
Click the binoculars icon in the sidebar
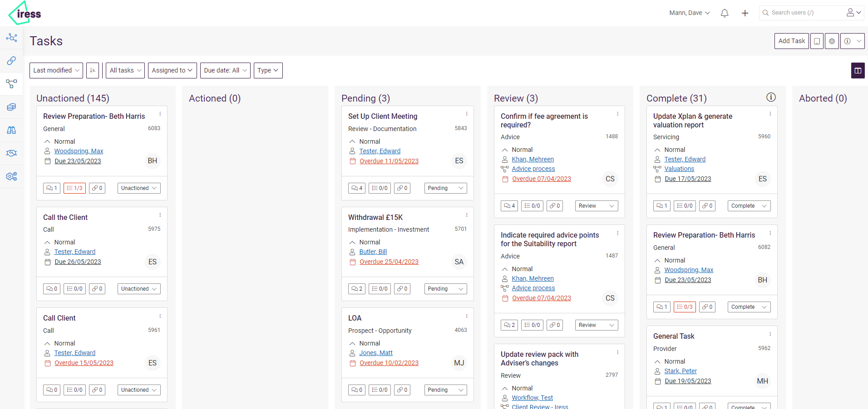(11, 130)
